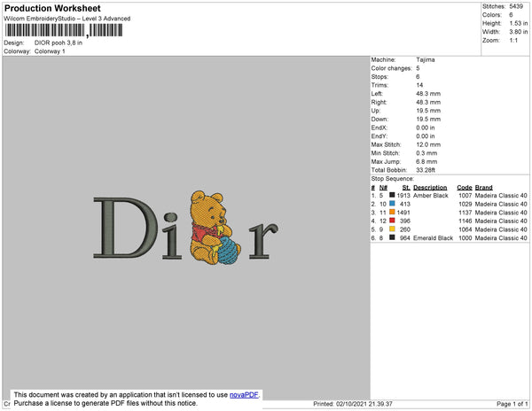Click the black Amber Black swatch
Image resolution: width=532 pixels, height=411 pixels.
392,195
